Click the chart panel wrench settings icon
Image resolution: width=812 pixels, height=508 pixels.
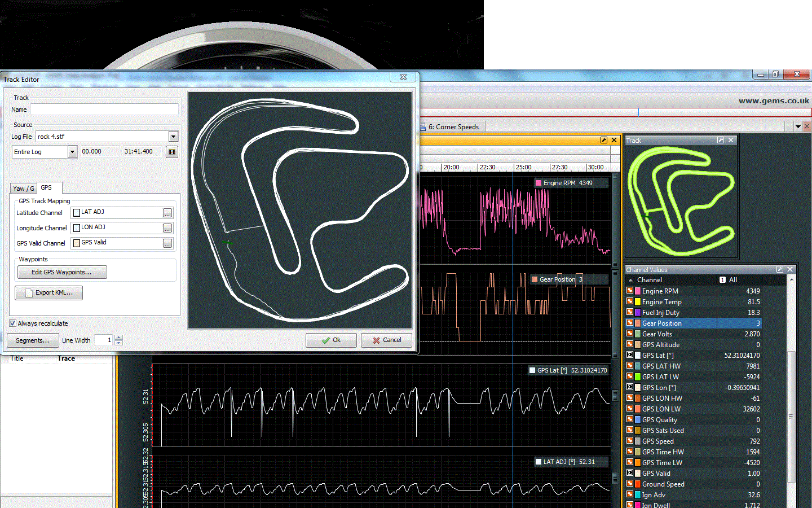point(604,140)
